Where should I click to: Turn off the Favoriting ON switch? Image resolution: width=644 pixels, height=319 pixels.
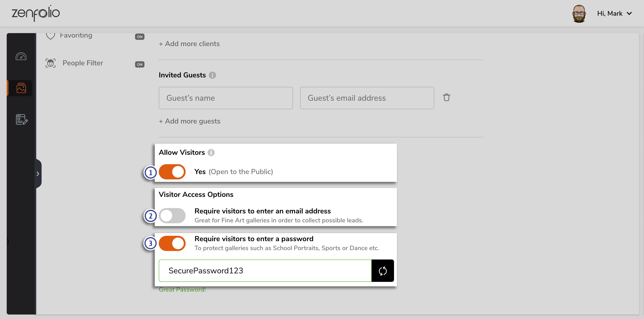coord(140,36)
